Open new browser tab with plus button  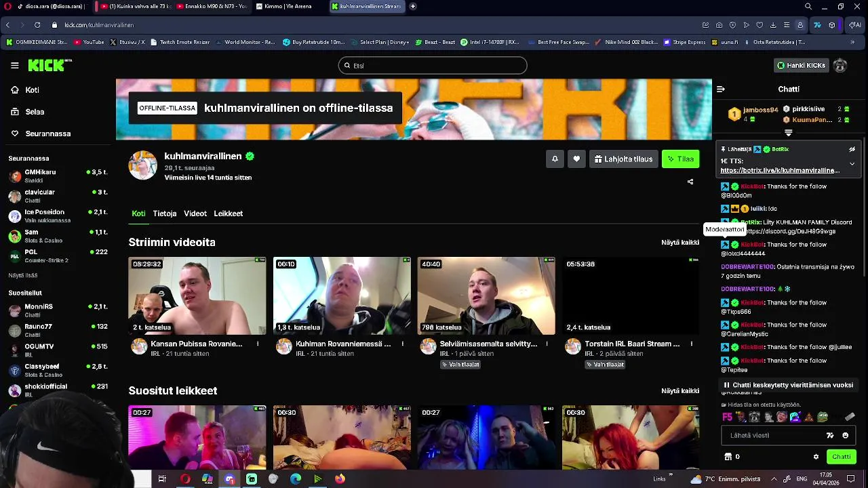tap(413, 6)
